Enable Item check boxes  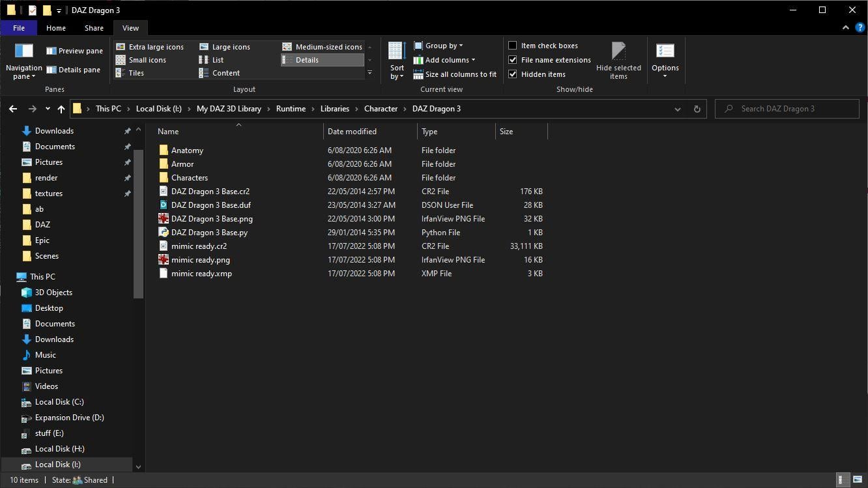[513, 46]
